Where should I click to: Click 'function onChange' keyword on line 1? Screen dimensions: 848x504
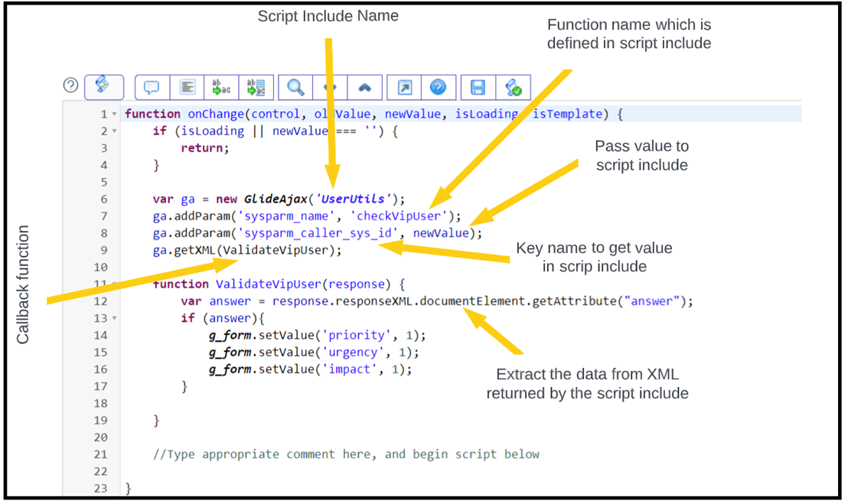[184, 114]
